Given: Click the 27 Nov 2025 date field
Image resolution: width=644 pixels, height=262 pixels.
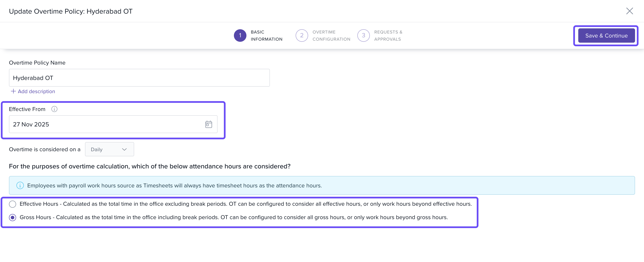Looking at the screenshot, I should tap(105, 124).
